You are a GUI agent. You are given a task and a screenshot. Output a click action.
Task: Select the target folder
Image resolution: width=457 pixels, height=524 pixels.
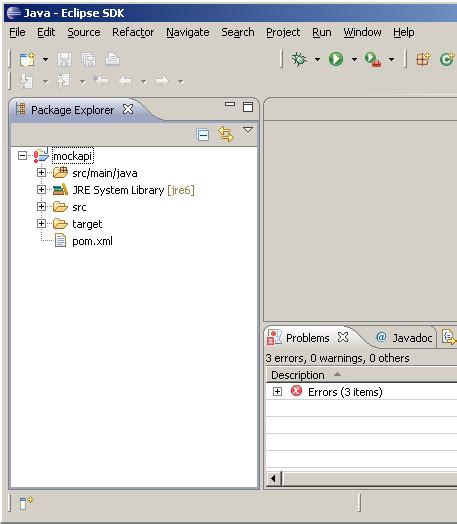tap(87, 224)
